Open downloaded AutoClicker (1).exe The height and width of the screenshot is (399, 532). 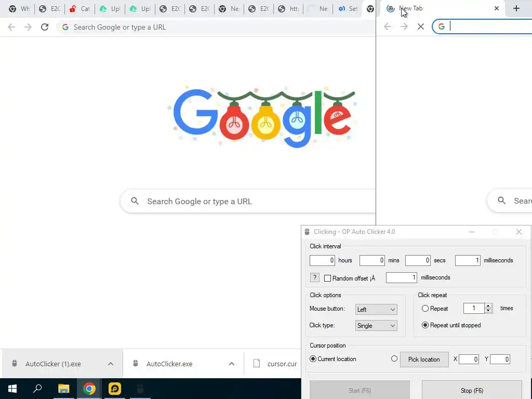pos(53,364)
